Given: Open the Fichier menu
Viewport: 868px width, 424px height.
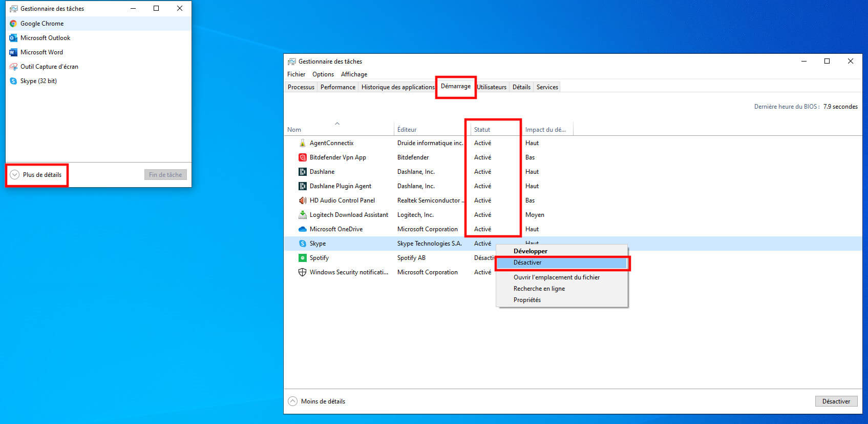Looking at the screenshot, I should 296,74.
